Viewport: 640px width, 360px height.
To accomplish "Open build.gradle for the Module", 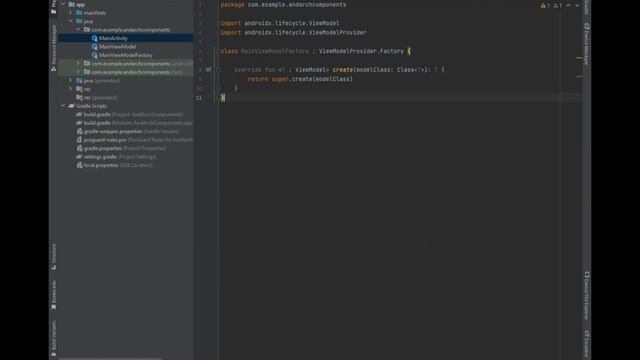I will [134, 123].
